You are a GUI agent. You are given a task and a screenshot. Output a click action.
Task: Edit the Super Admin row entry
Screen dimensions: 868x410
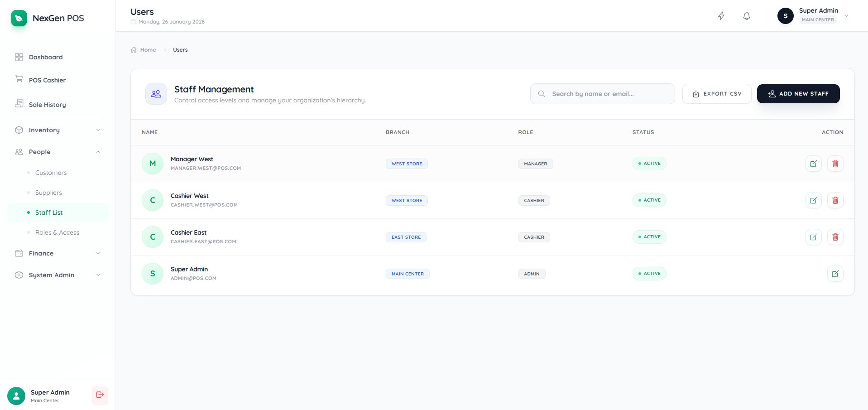click(835, 274)
